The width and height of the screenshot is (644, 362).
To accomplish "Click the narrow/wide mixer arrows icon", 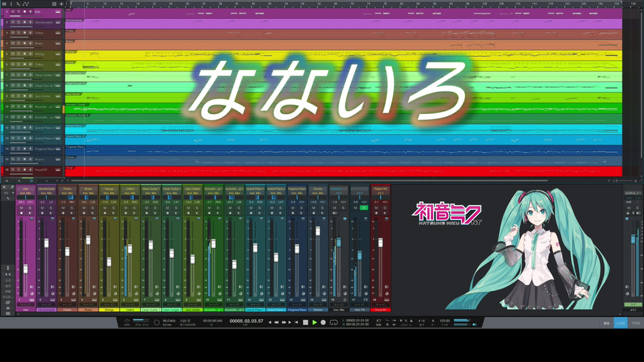I will point(8,274).
